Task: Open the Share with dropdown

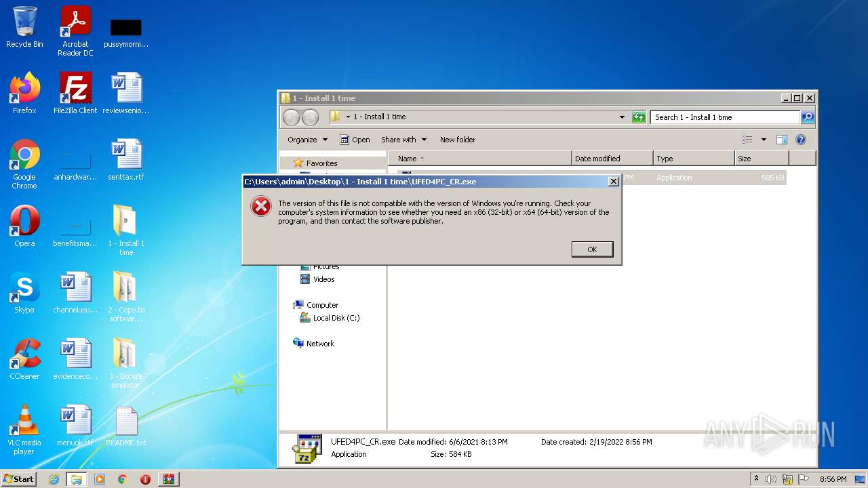Action: 403,140
